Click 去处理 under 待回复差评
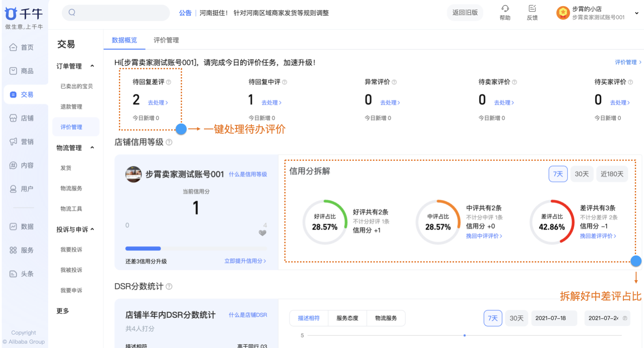644x348 pixels. [x=158, y=103]
